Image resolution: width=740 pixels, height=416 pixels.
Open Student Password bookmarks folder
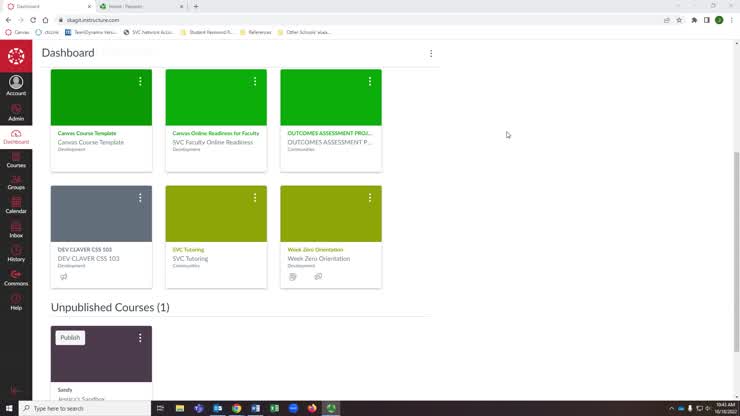click(x=207, y=32)
